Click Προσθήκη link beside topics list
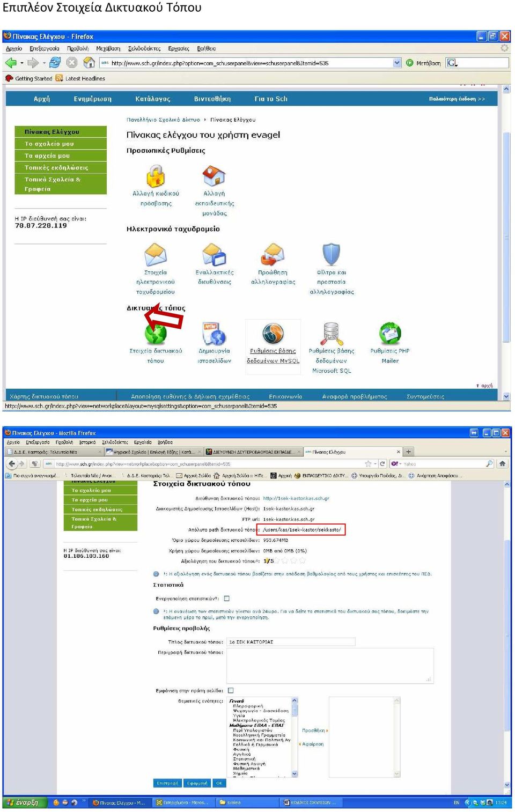The height and width of the screenshot is (812, 515). pos(315,730)
